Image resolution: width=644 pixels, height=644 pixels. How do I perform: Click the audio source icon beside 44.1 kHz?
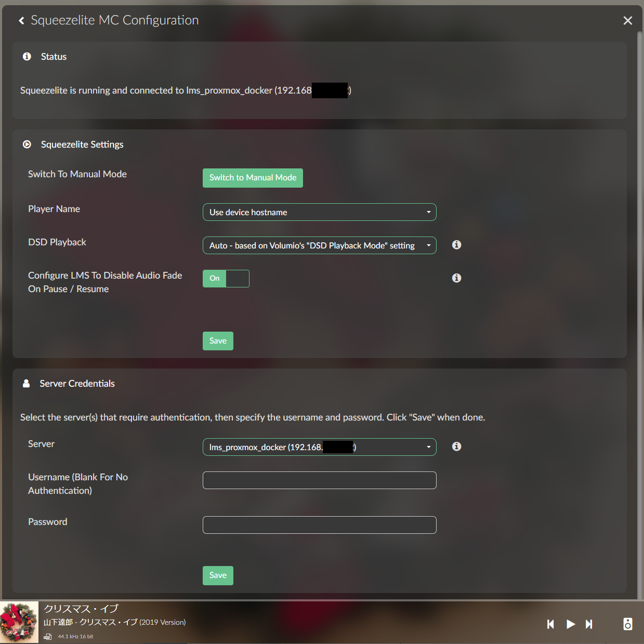click(x=48, y=636)
